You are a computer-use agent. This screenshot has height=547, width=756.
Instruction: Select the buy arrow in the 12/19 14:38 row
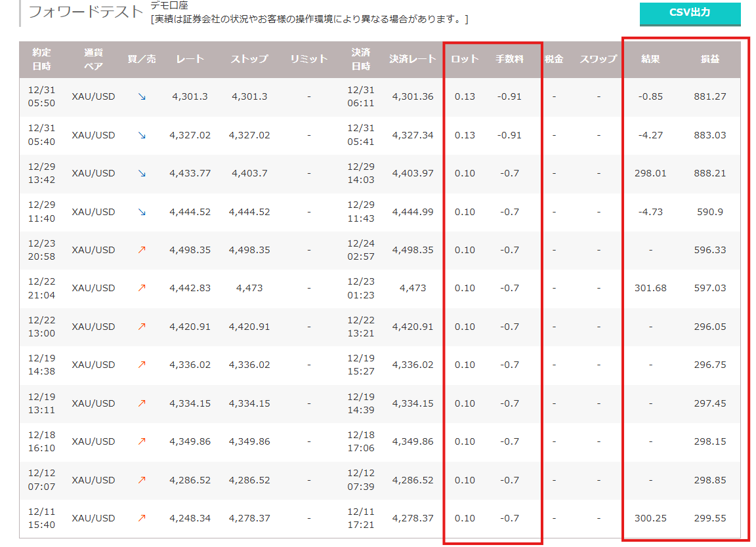coord(142,365)
